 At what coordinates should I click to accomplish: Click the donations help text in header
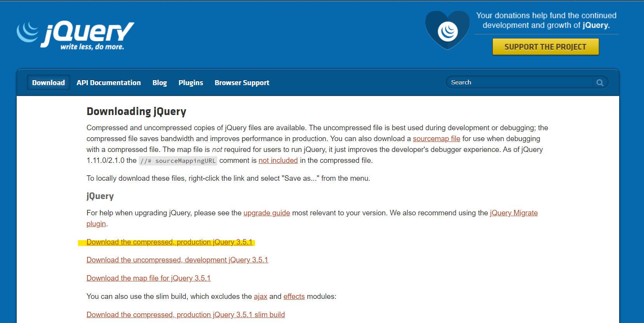(546, 20)
